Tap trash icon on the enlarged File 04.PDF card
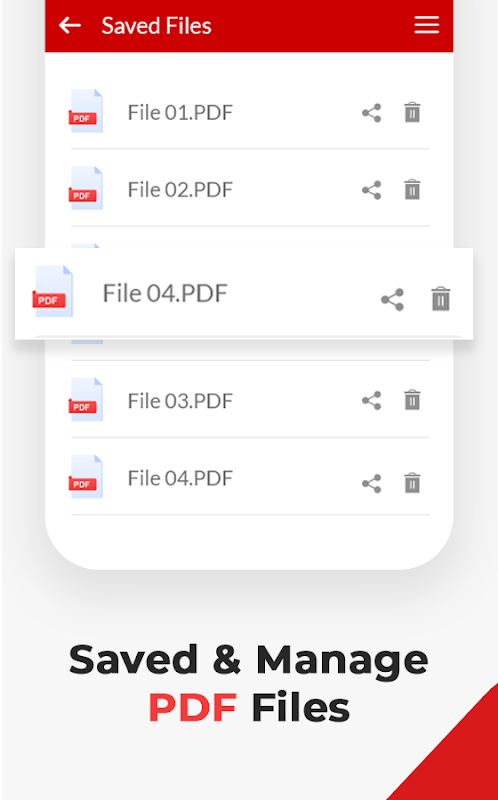This screenshot has height=800, width=498. pos(441,299)
